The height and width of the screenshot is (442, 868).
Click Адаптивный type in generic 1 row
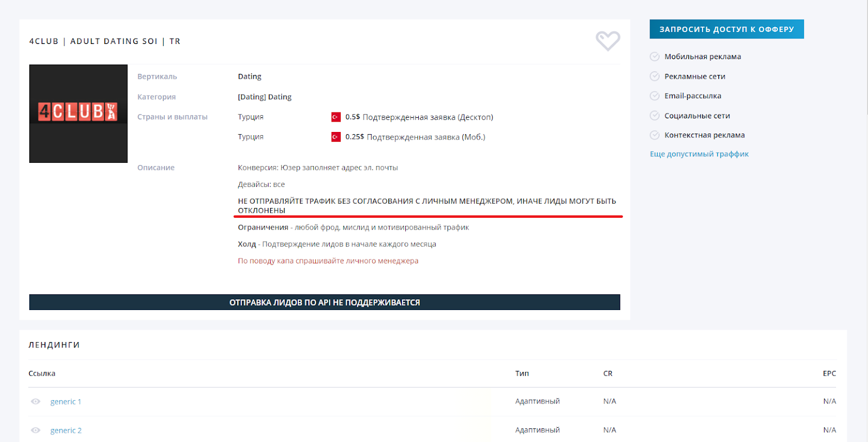(538, 401)
